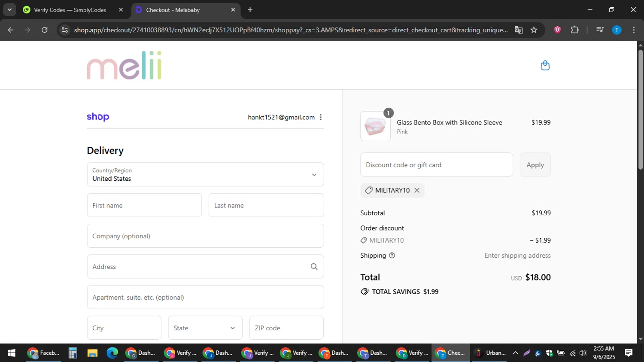Click the Address input field

click(205, 267)
